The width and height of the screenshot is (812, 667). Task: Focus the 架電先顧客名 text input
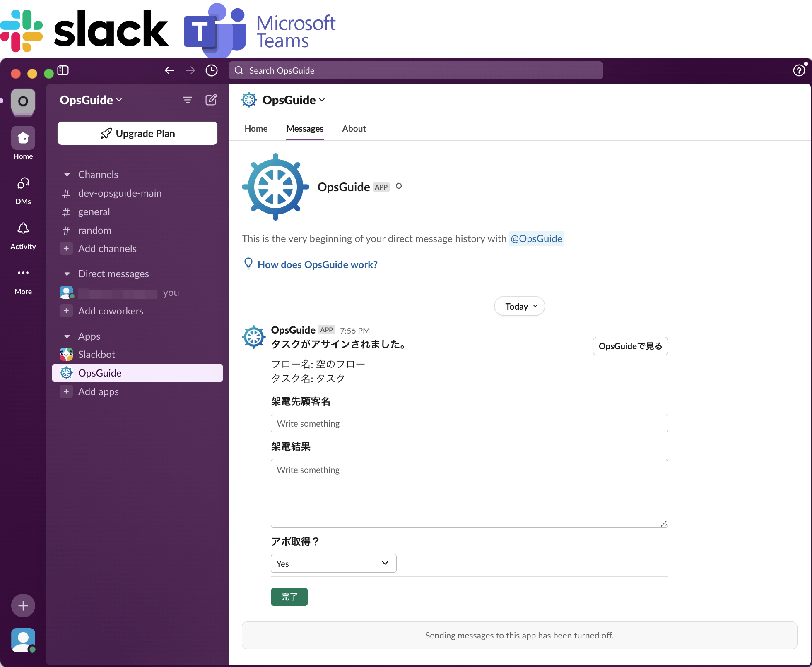[x=469, y=423]
